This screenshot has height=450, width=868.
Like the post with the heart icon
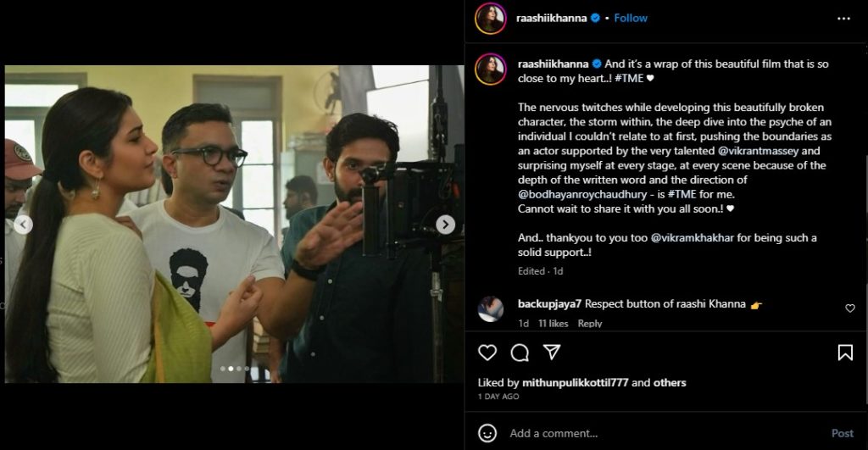(487, 353)
